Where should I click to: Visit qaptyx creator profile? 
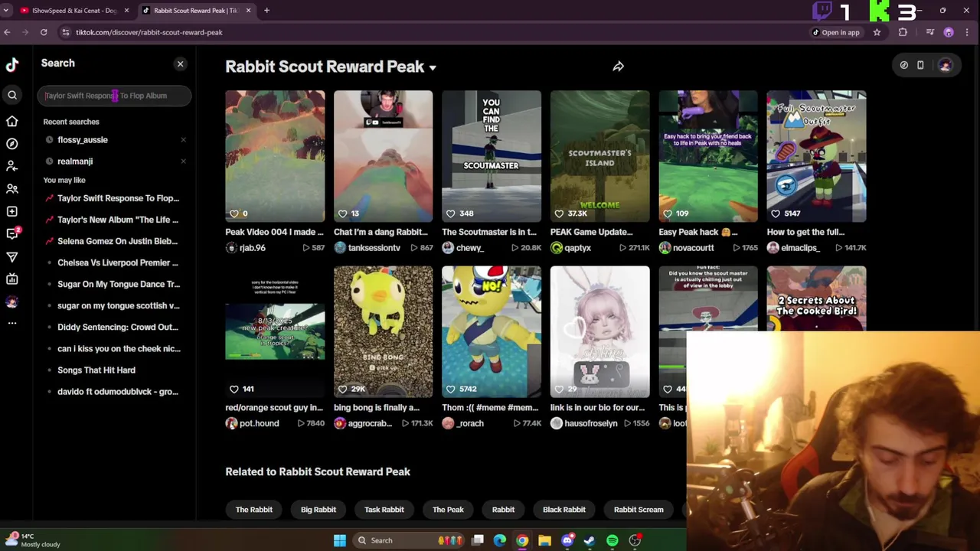click(577, 248)
